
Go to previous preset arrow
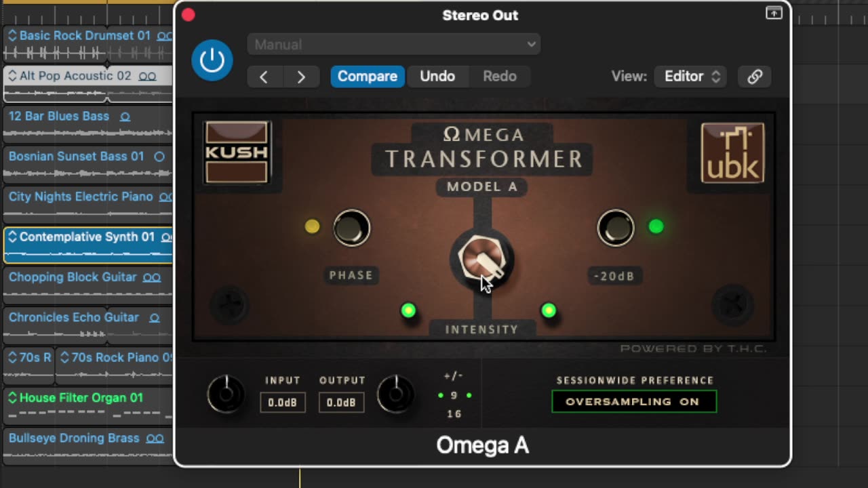(x=264, y=77)
